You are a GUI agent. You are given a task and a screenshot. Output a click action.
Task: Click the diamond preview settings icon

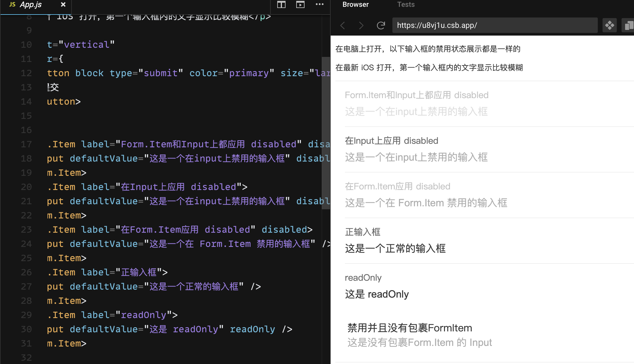point(610,25)
